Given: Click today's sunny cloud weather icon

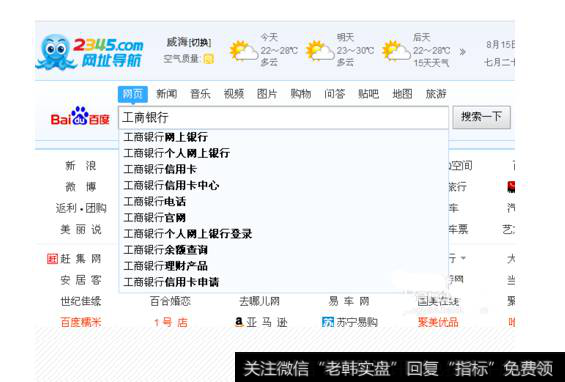Looking at the screenshot, I should point(244,51).
